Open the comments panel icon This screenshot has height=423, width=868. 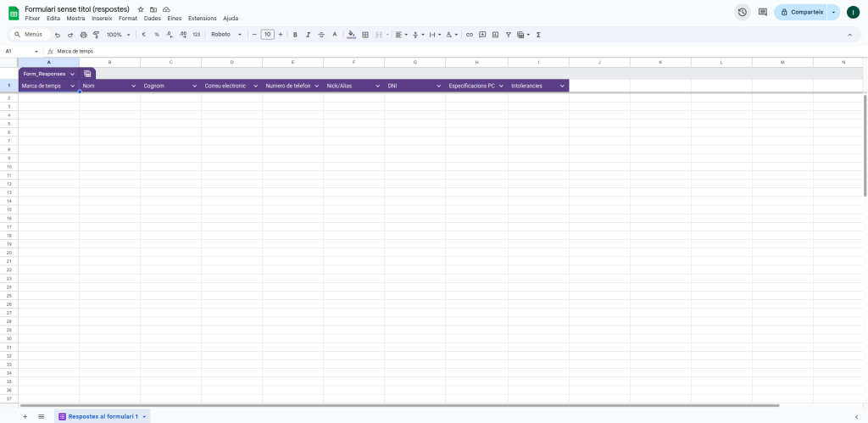[x=763, y=12]
